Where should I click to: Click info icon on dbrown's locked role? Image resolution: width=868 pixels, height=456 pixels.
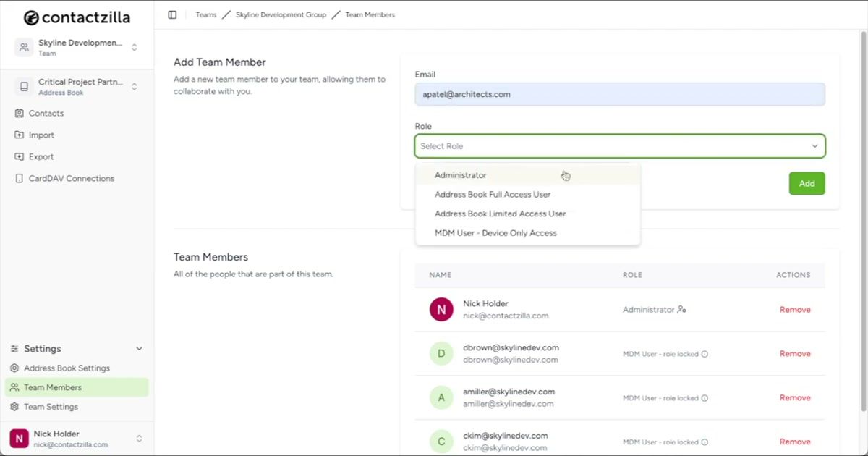click(705, 355)
